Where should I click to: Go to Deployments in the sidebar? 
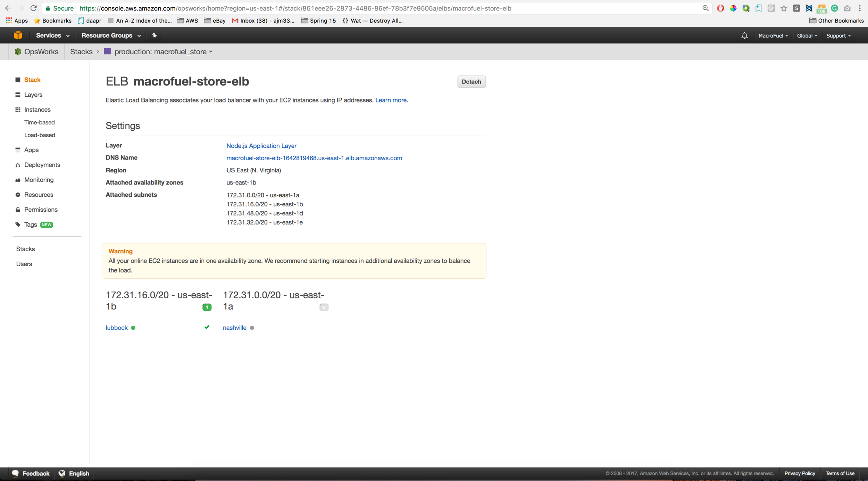pyautogui.click(x=42, y=165)
